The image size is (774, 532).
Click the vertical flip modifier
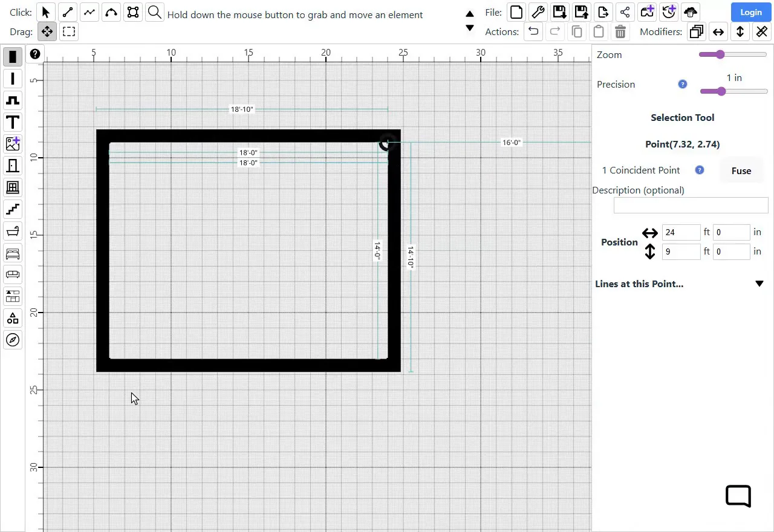pyautogui.click(x=740, y=31)
